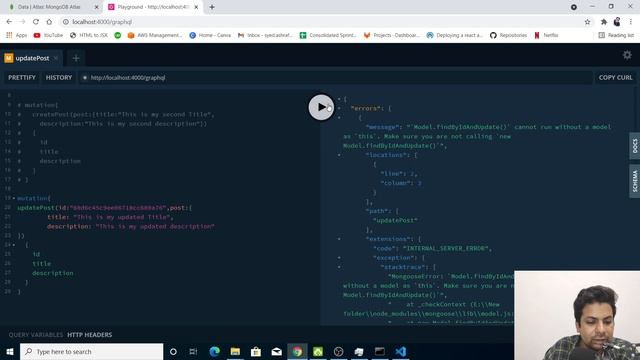Click the Windows taskbar search box

point(91,351)
